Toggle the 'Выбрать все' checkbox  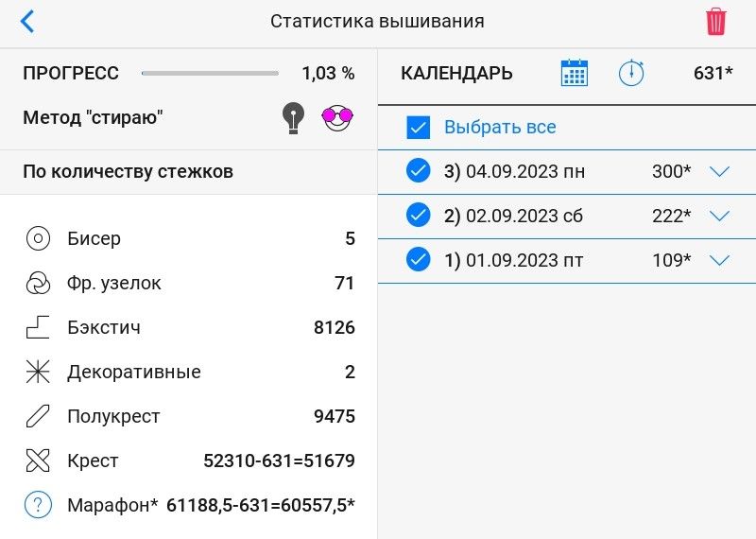tap(418, 127)
